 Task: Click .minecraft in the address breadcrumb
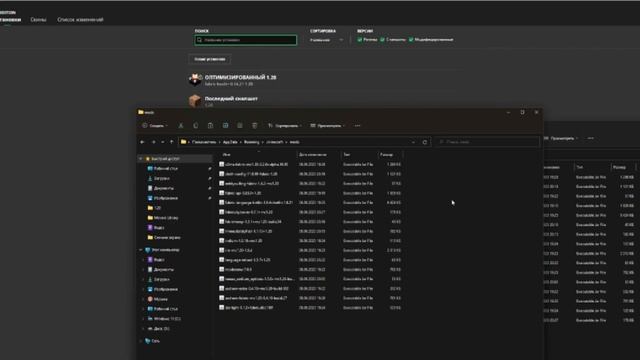tap(275, 142)
